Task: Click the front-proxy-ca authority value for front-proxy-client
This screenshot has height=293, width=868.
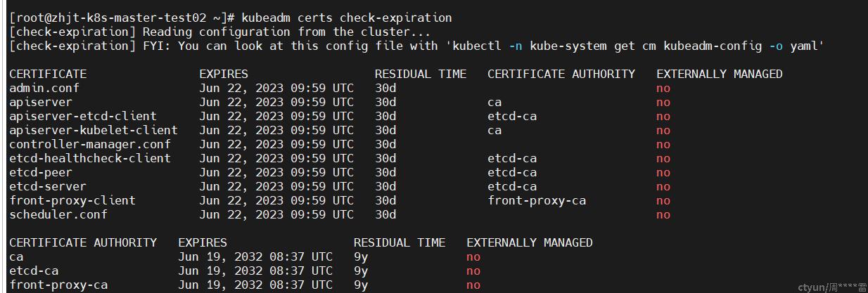Action: (x=537, y=200)
